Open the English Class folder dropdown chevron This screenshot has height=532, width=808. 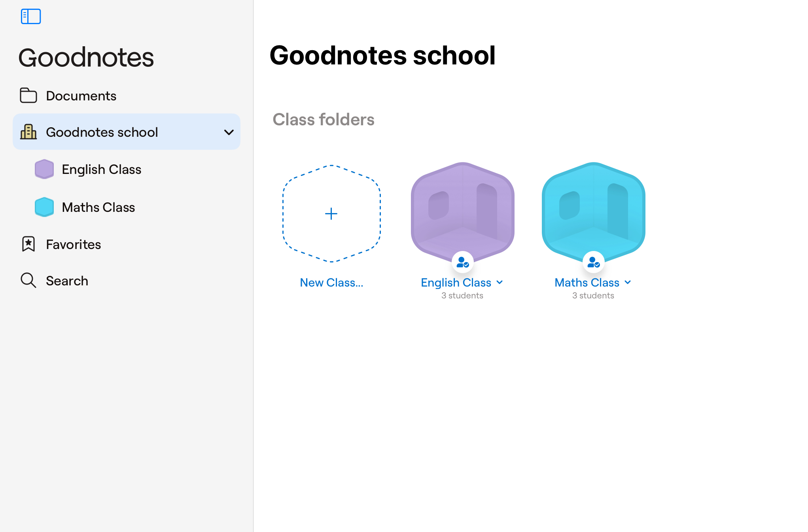coord(500,282)
